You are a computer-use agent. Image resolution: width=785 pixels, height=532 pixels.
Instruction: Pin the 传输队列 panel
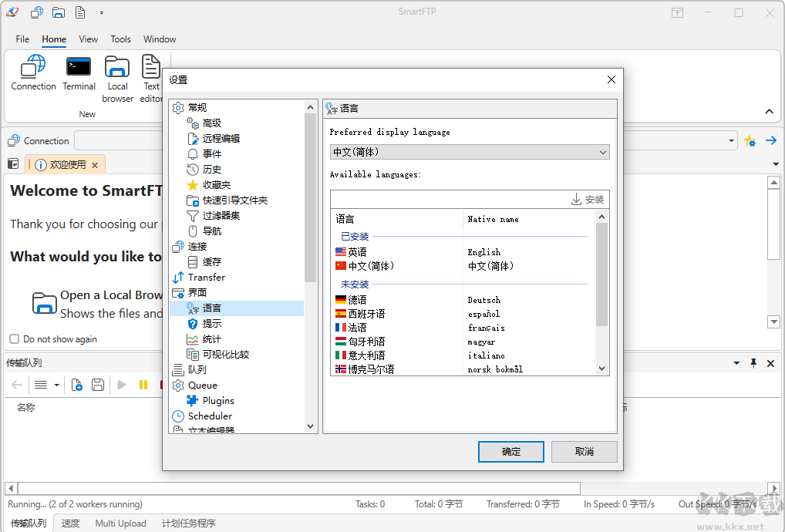(753, 363)
